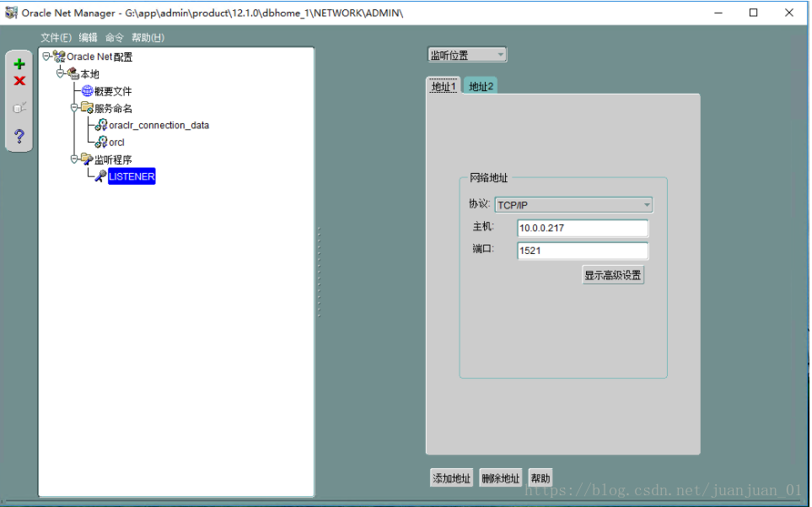
Task: Collapse the 监听程序 folder
Action: [74, 159]
